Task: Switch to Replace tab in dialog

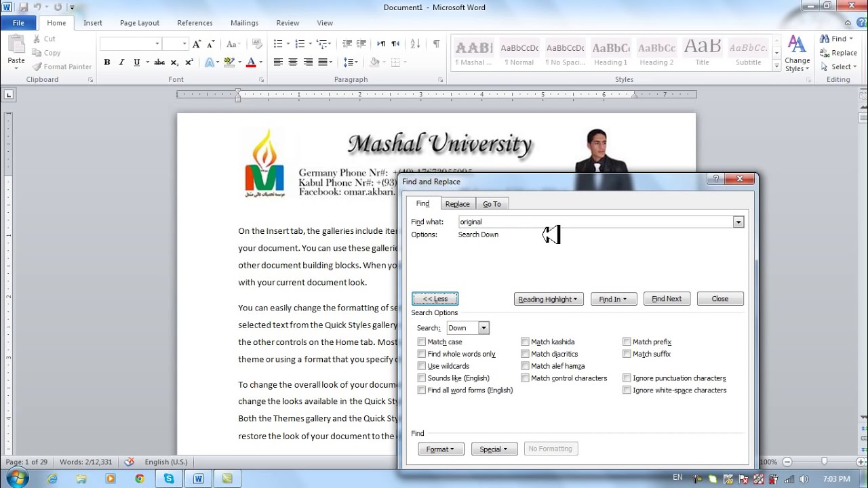Action: click(x=457, y=204)
